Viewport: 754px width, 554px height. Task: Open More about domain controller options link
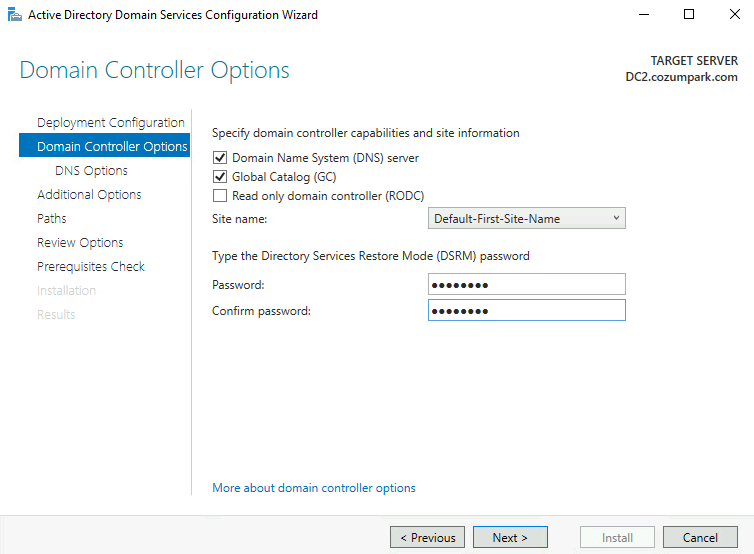(x=314, y=488)
